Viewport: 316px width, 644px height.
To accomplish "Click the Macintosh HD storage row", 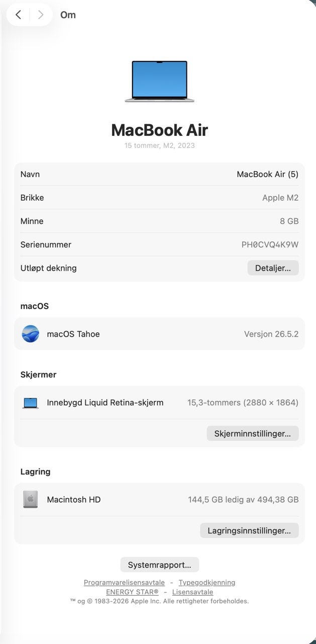I will click(159, 500).
